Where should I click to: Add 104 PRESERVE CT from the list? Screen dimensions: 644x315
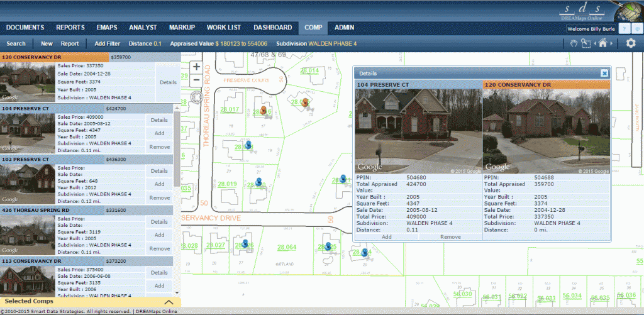[159, 133]
